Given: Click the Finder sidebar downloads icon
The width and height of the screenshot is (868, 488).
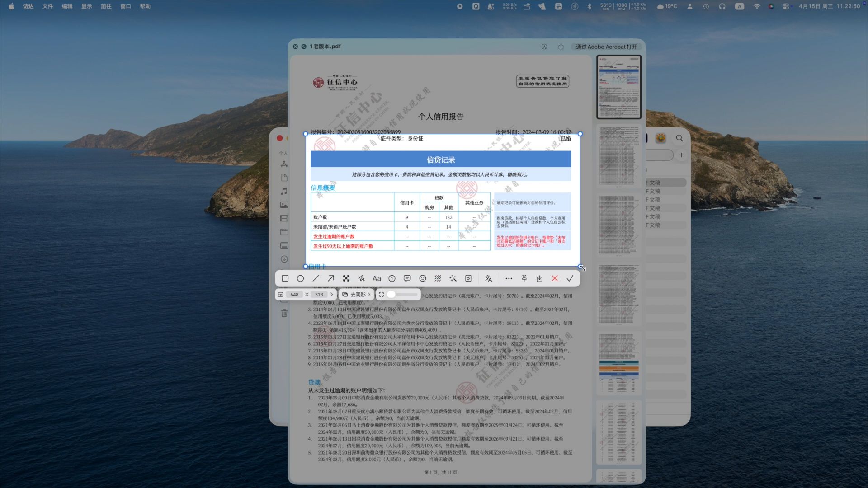Looking at the screenshot, I should pyautogui.click(x=284, y=259).
